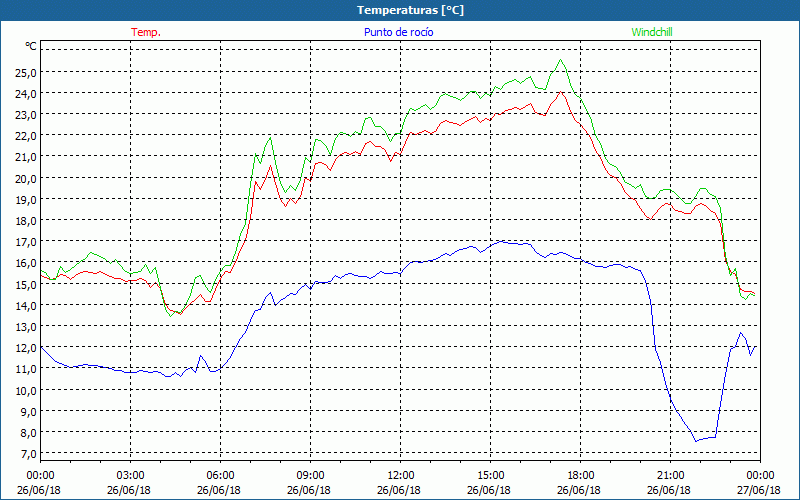Click the 15,0 y-axis value
800x500 pixels.
(26, 284)
